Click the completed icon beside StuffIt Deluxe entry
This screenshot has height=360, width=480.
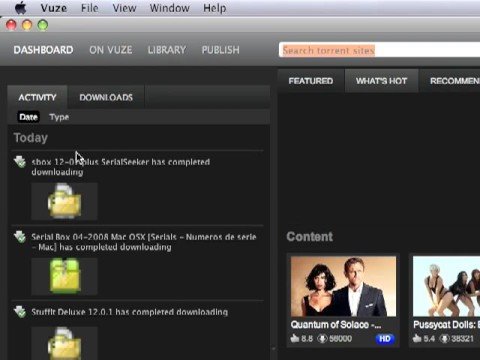[20, 312]
